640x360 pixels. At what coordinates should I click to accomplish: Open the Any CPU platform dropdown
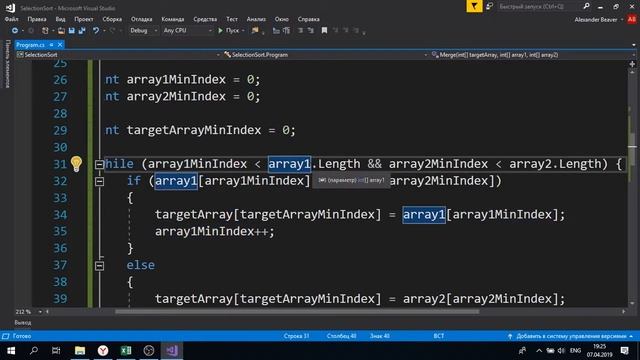188,31
